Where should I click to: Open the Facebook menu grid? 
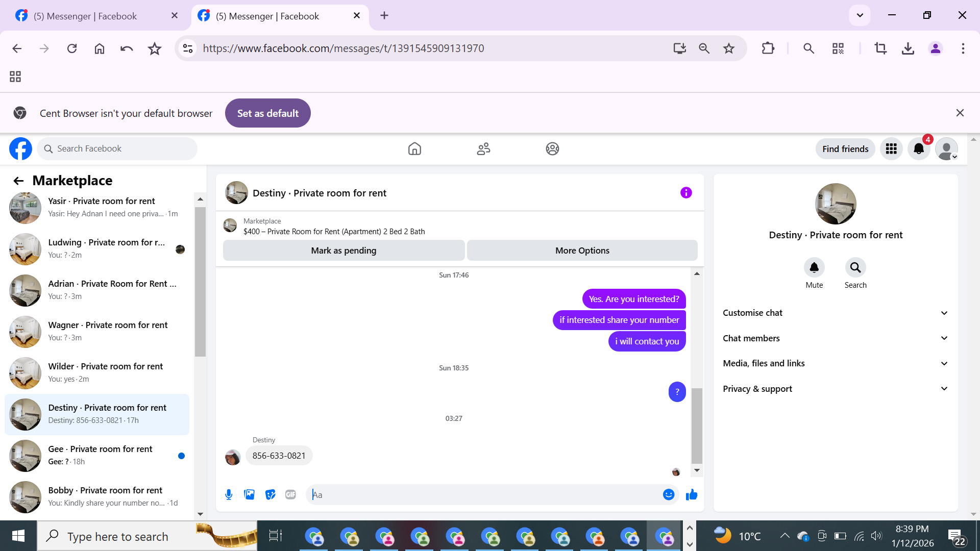point(891,148)
